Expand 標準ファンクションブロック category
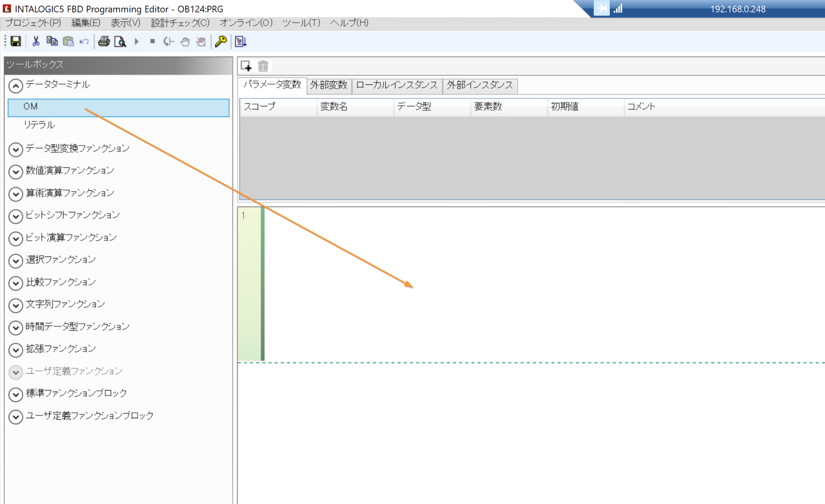 point(15,394)
